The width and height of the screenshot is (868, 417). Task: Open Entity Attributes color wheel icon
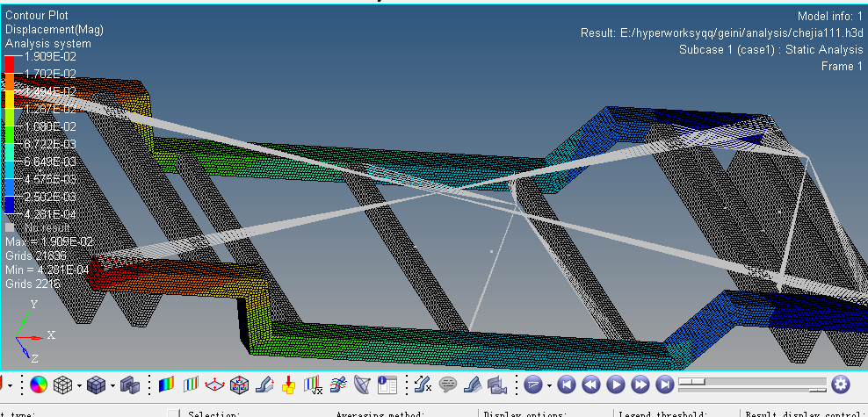point(38,385)
